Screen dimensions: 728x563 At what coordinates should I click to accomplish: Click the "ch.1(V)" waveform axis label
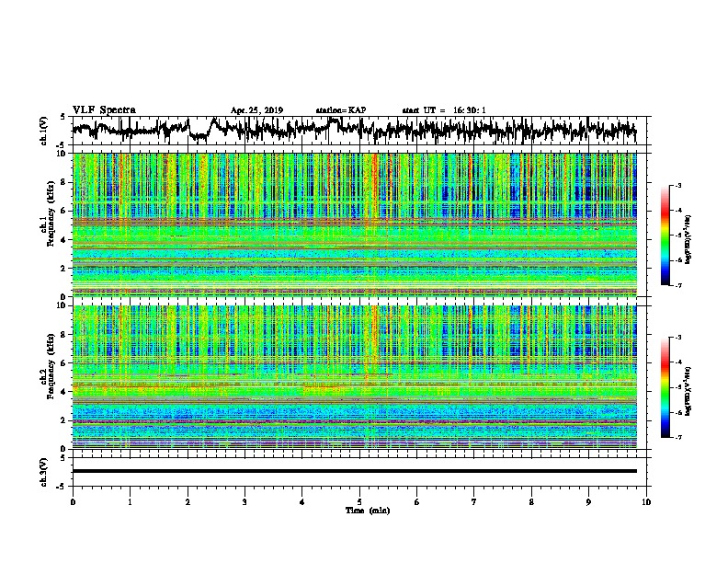43,131
